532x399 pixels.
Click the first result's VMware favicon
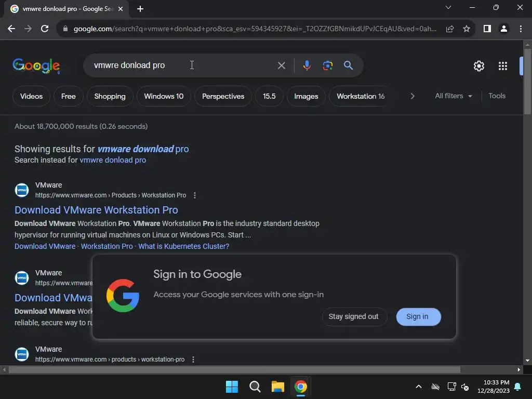[x=22, y=190]
